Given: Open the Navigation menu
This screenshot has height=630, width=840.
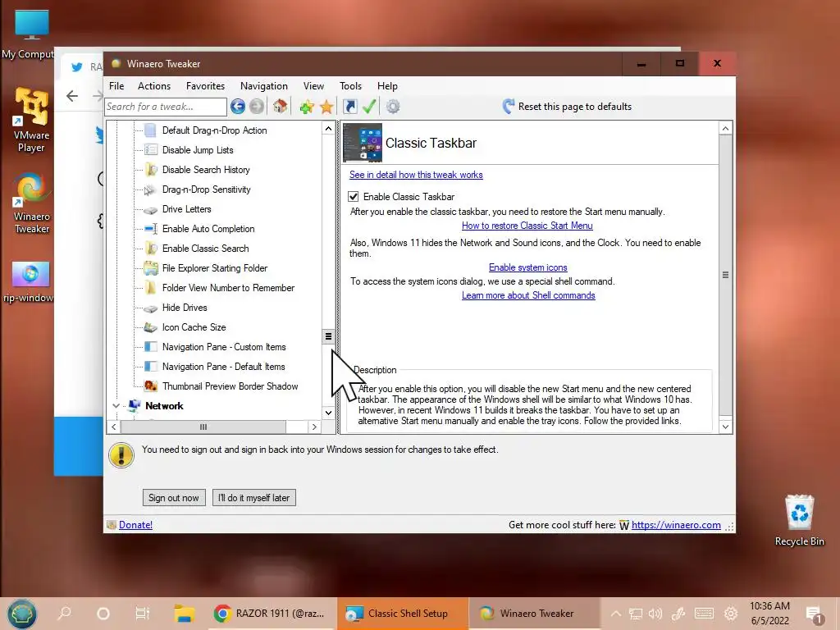Looking at the screenshot, I should coord(263,85).
